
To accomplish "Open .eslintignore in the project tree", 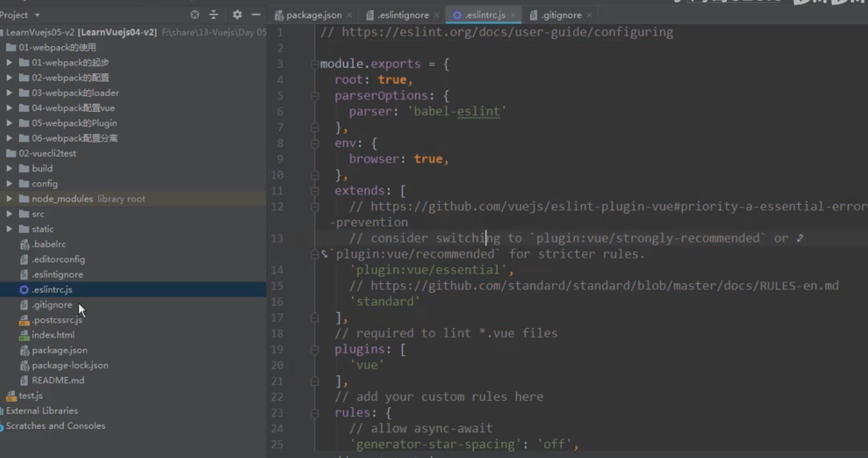I will click(x=57, y=274).
